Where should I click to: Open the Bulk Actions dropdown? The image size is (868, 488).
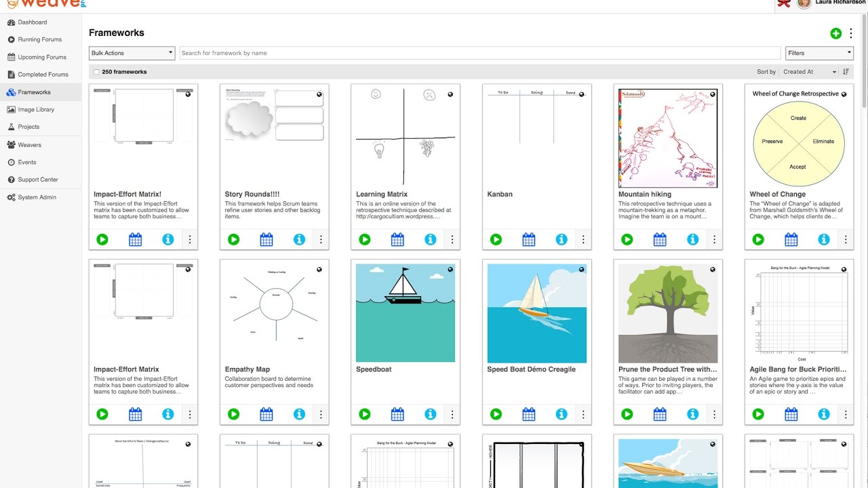[x=132, y=53]
